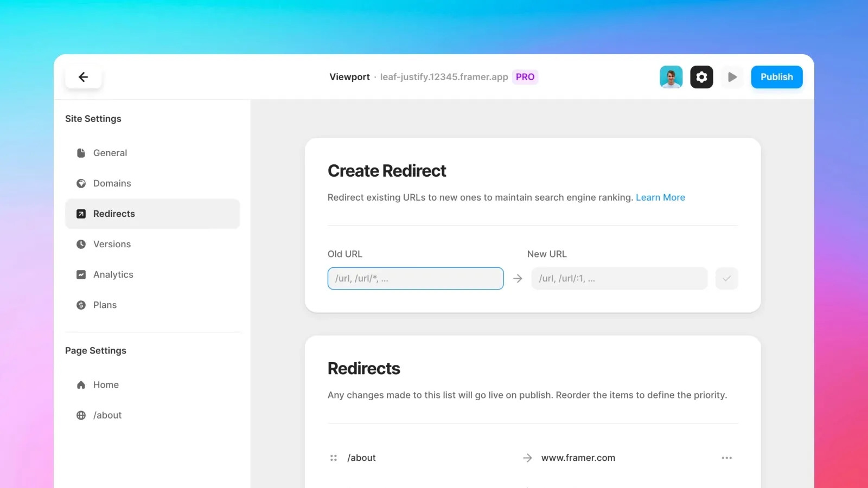The width and height of the screenshot is (868, 488).
Task: Click the Home page house icon
Action: tap(80, 384)
